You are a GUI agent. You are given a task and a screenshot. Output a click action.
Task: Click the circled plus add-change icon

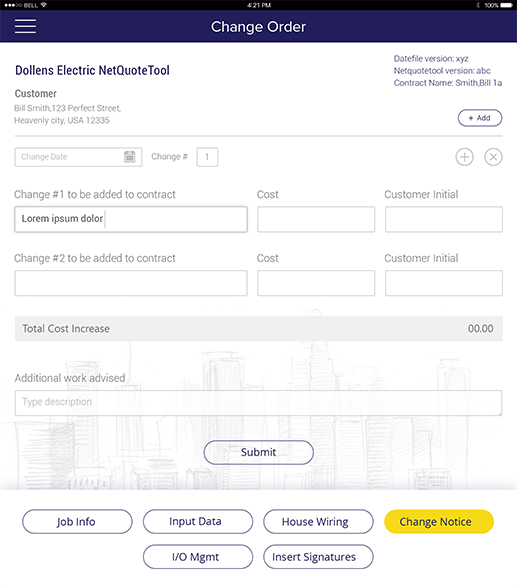click(x=464, y=157)
